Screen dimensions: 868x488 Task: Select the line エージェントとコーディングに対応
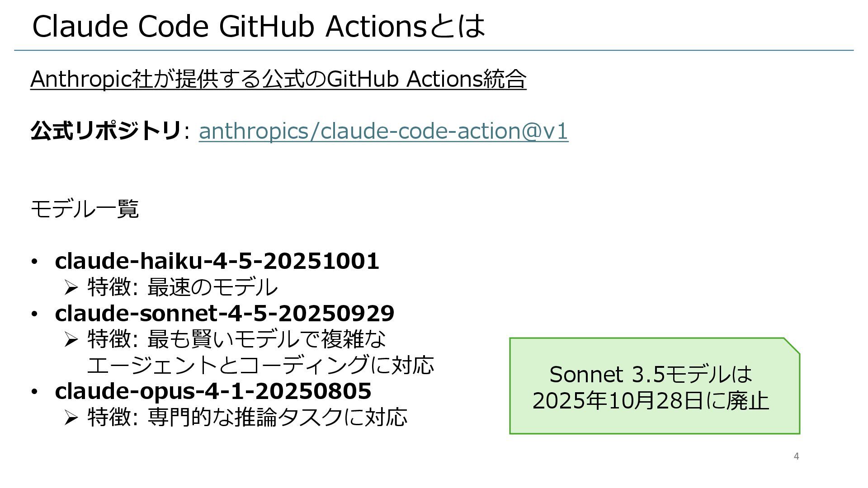(x=260, y=365)
